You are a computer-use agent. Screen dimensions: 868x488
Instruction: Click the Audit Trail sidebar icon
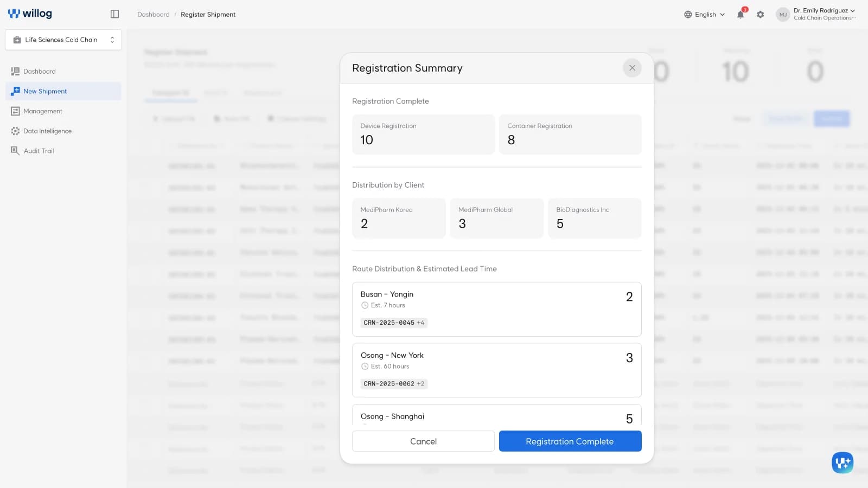pyautogui.click(x=15, y=151)
